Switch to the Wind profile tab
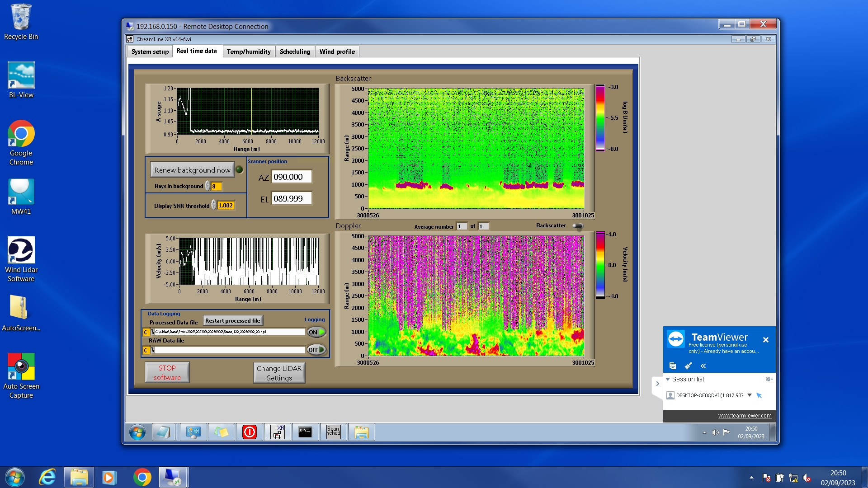The height and width of the screenshot is (488, 868). pos(337,52)
